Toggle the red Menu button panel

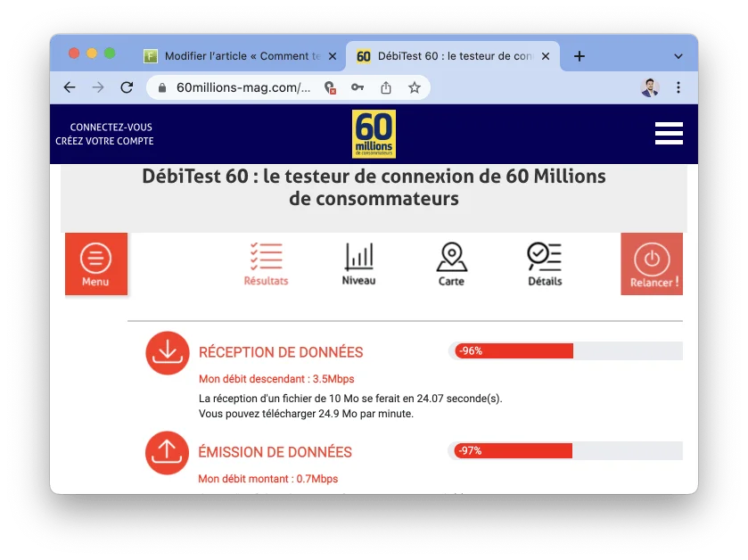click(96, 263)
